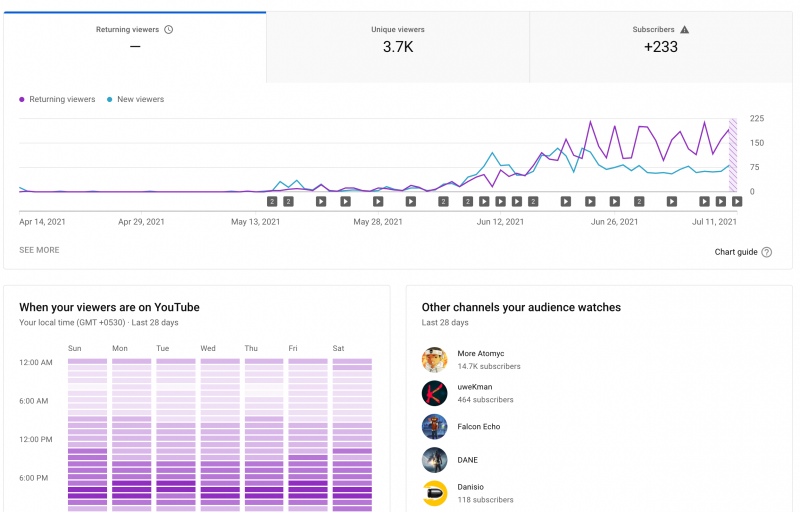Click the first '2' videos marker near May 13
This screenshot has height=512, width=800.
click(272, 201)
